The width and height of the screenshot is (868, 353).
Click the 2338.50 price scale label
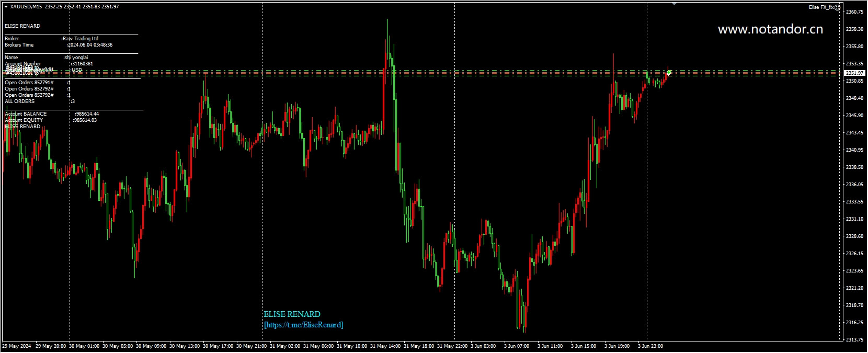854,167
